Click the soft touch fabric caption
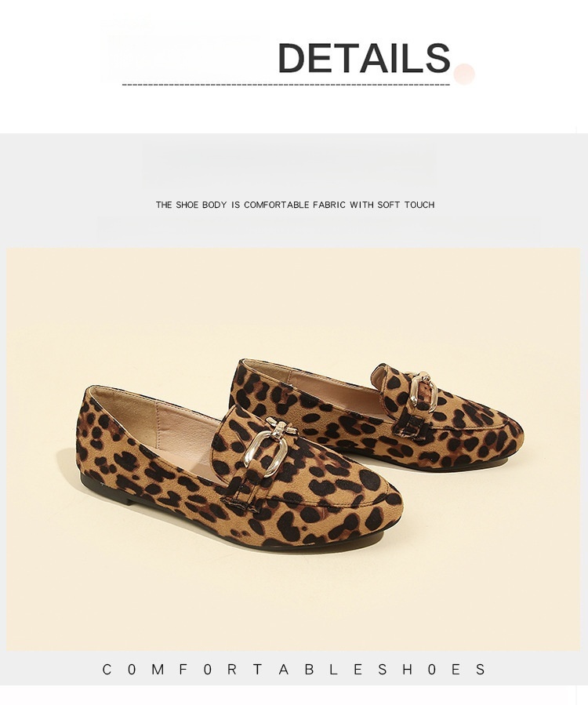The image size is (588, 705). (295, 205)
